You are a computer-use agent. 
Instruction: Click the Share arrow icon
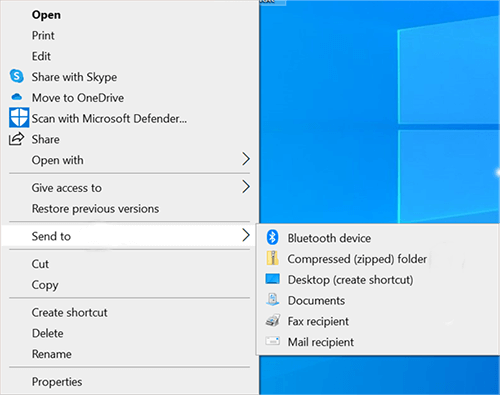16,139
